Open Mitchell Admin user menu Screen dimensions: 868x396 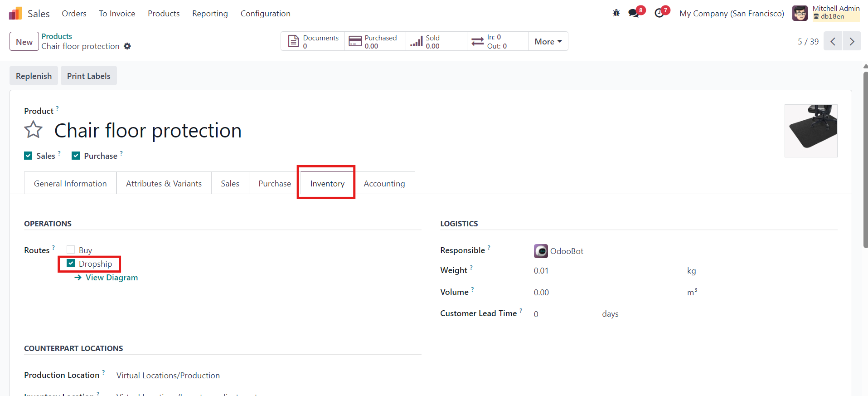click(825, 13)
